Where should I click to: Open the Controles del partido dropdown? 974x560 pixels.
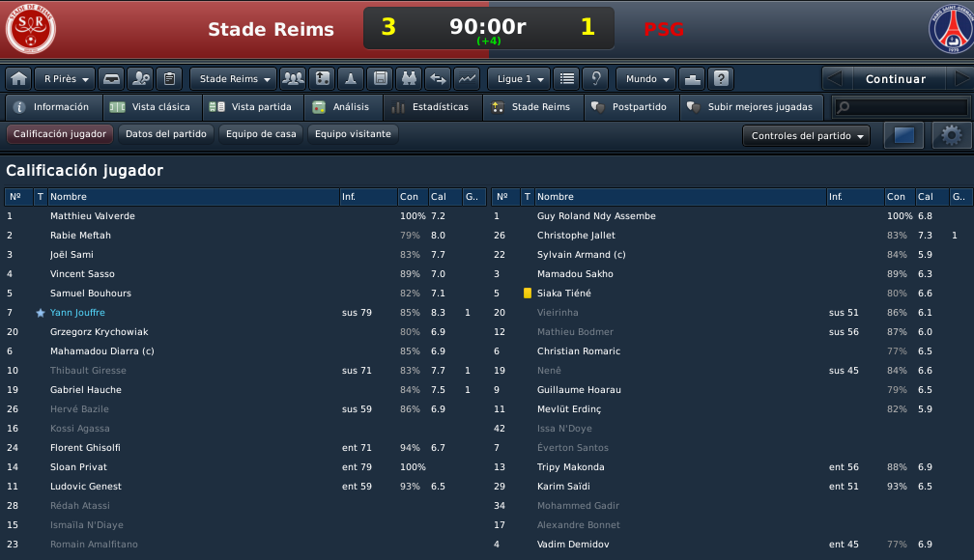(x=806, y=135)
